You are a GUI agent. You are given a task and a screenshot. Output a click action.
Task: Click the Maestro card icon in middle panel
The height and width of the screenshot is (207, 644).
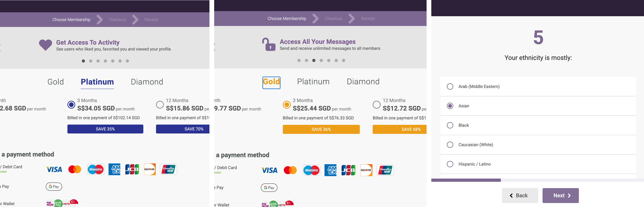pyautogui.click(x=311, y=170)
